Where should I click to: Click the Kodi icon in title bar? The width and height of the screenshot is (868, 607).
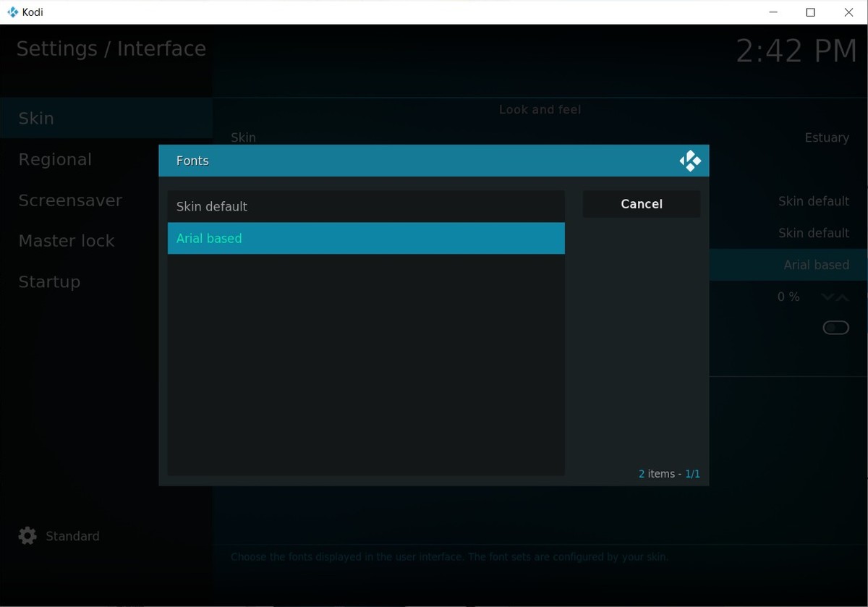[12, 12]
